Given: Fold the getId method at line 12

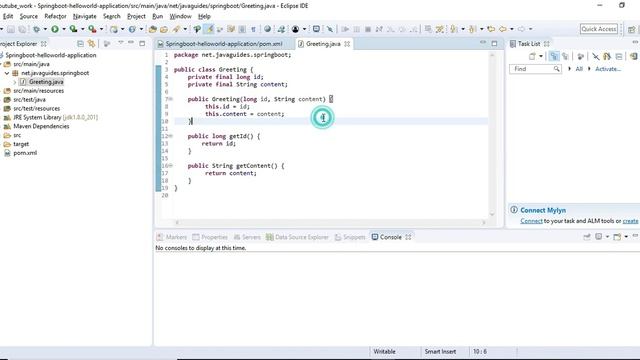Looking at the screenshot, I should click(171, 136).
